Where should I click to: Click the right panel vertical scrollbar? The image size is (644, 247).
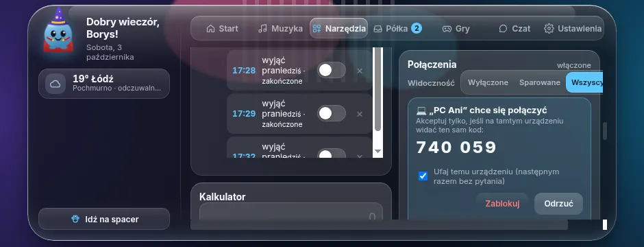click(x=604, y=132)
